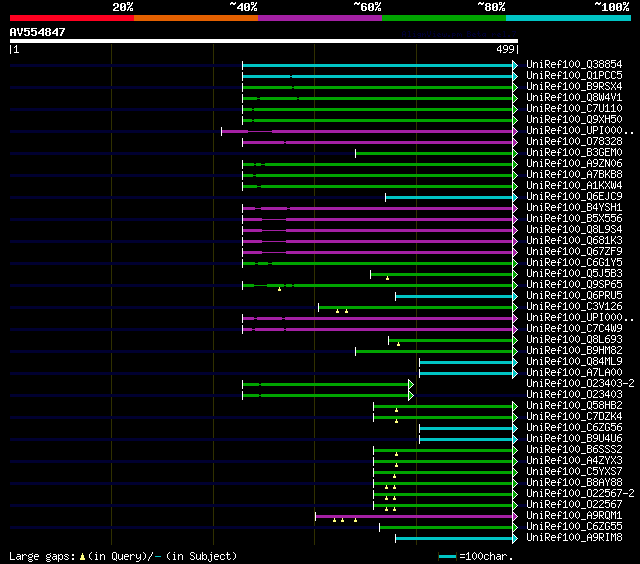The width and height of the screenshot is (640, 564).
Task: Click the UniRef100_B9U4U6 entry
Action: (574, 439)
